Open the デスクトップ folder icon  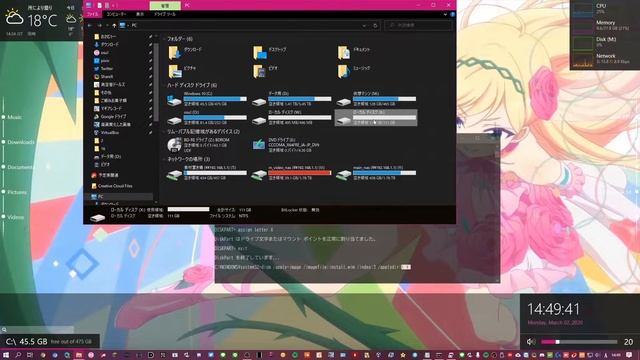(259, 52)
